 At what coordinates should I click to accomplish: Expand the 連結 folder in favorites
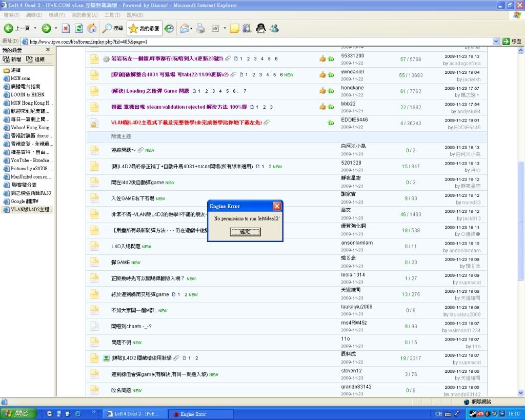coord(15,70)
